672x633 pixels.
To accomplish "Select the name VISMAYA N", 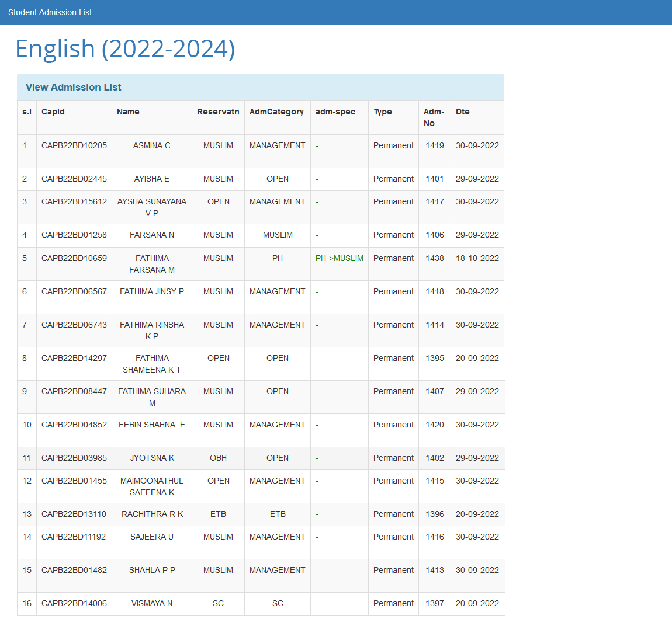I will point(152,603).
